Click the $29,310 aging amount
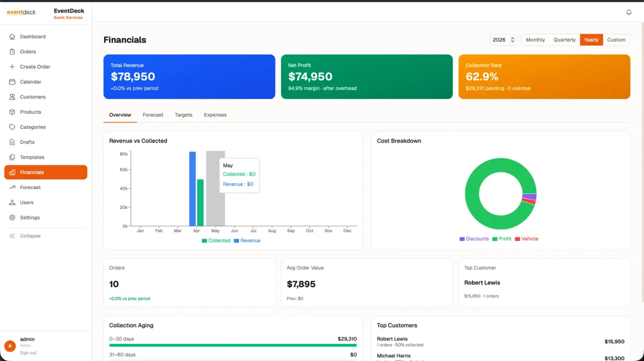 (347, 339)
